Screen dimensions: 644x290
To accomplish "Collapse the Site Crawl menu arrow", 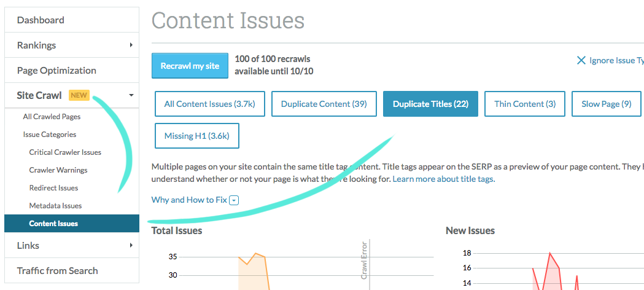I will [131, 95].
